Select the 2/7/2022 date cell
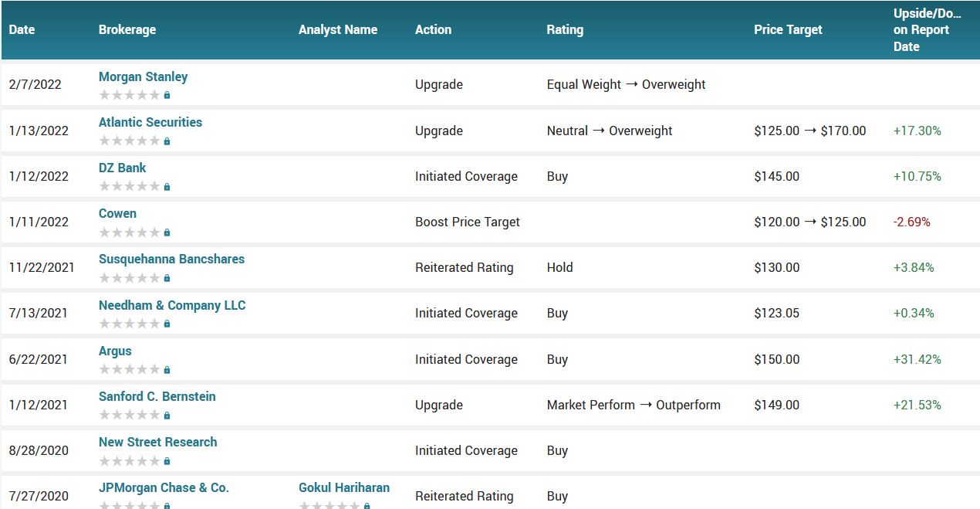Screen dimensions: 980x509 [x=35, y=84]
